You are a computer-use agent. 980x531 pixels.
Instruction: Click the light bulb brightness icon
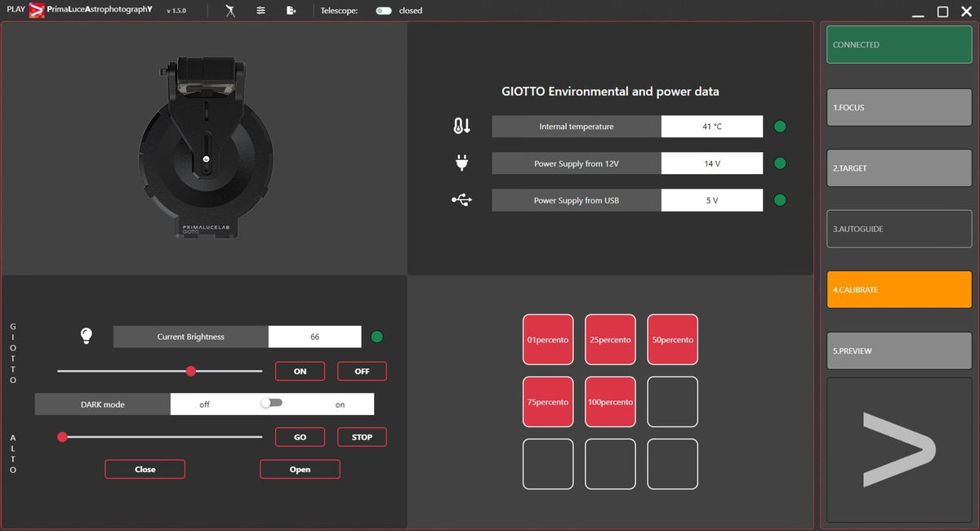[x=87, y=336]
